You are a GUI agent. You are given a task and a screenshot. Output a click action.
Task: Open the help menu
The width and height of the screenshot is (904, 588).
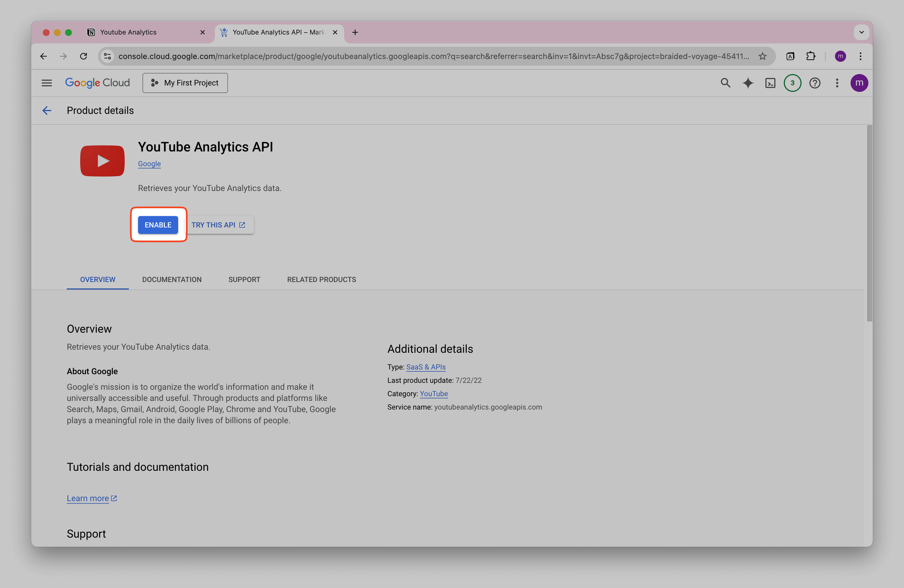click(x=815, y=83)
